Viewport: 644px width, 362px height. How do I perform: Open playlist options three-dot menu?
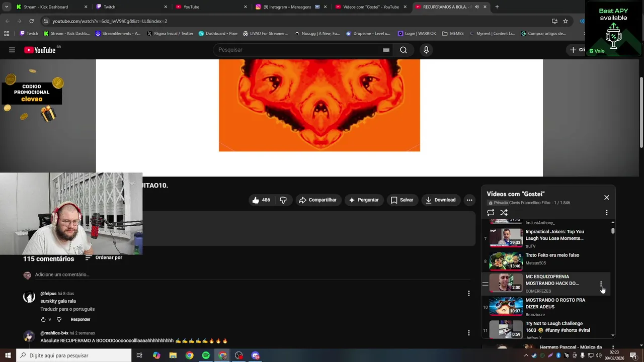point(606,213)
